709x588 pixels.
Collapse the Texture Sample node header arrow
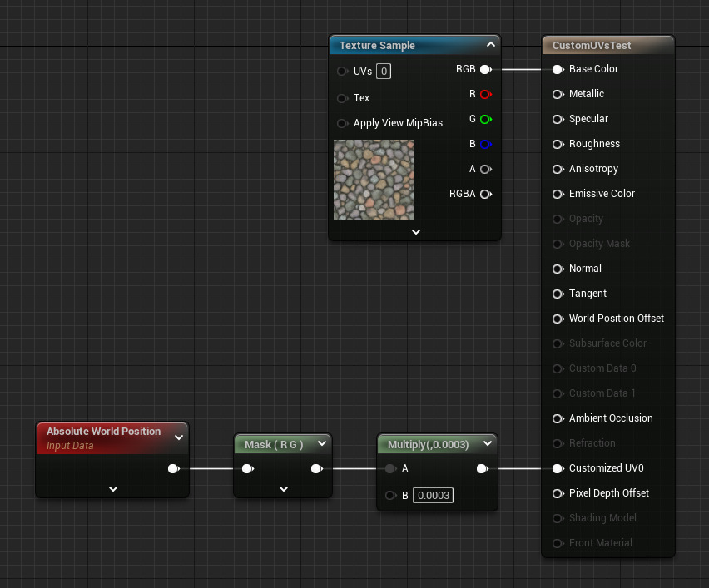point(490,45)
